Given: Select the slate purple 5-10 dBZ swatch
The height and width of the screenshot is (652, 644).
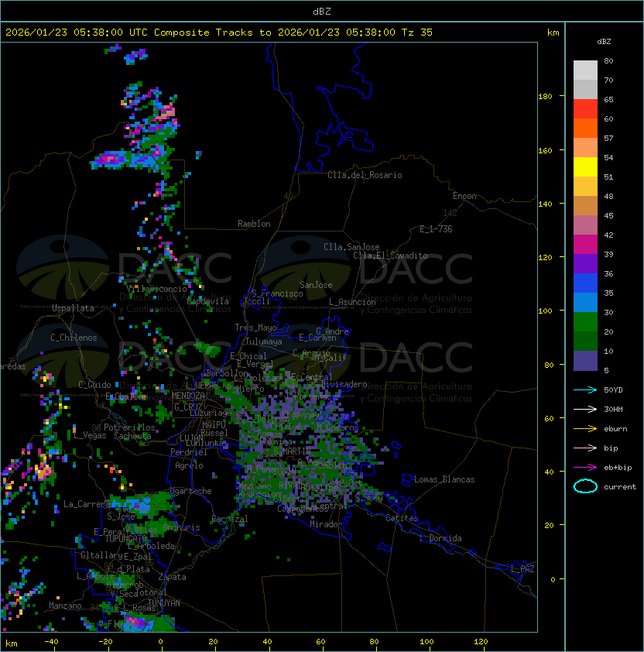Looking at the screenshot, I should point(585,361).
